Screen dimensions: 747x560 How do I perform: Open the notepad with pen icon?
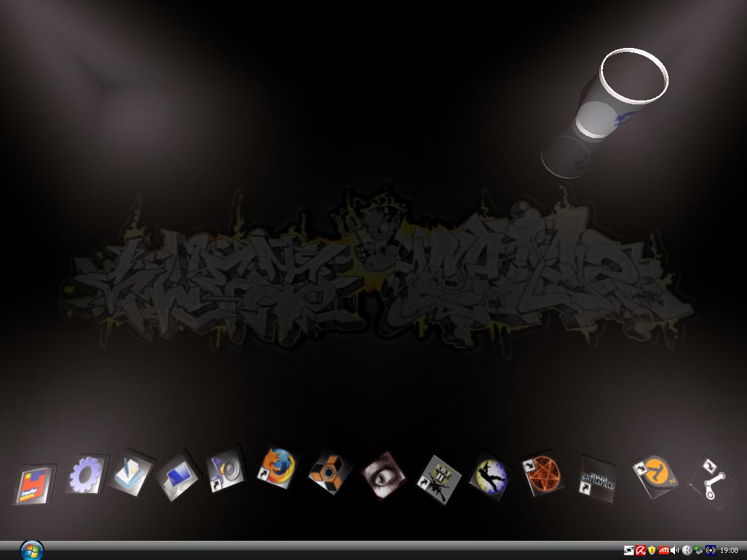pyautogui.click(x=131, y=472)
